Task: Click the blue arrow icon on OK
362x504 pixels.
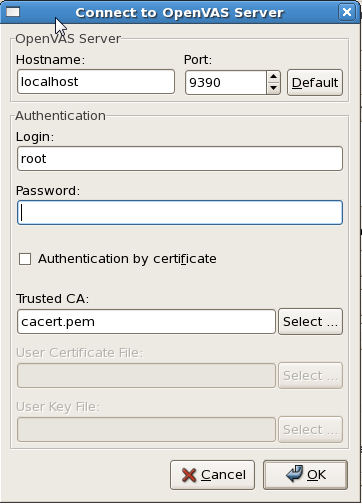Action: [x=295, y=474]
